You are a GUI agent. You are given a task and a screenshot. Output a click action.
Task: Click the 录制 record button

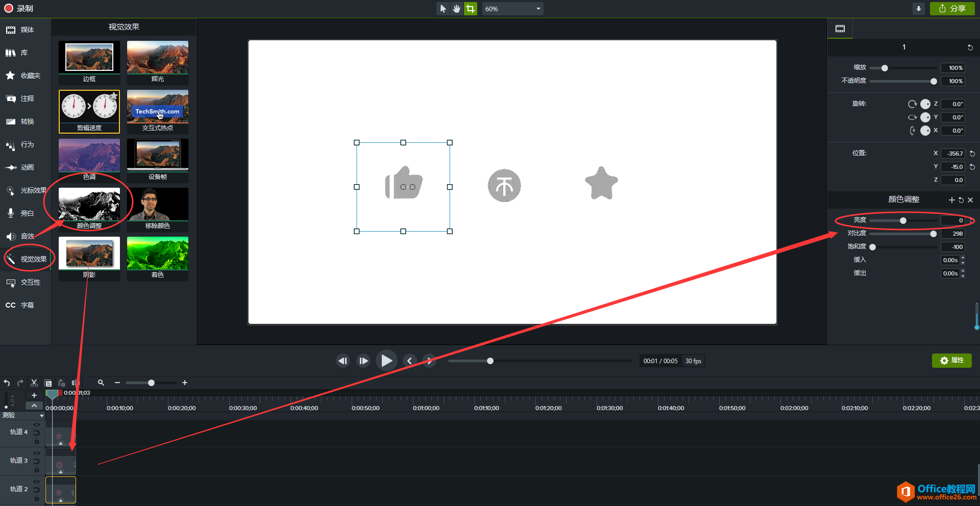coord(19,9)
